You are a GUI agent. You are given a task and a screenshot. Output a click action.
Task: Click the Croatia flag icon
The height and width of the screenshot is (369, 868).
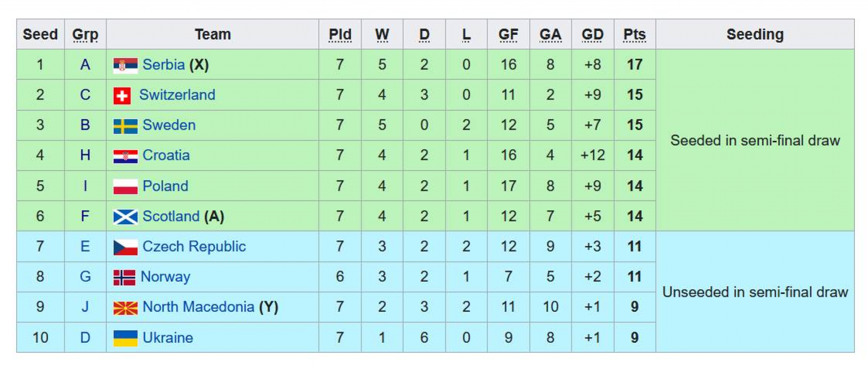tap(125, 156)
